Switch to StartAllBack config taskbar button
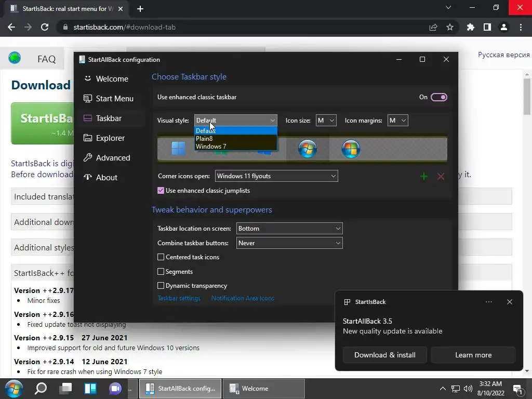Viewport: 532px width, 399px height. click(180, 389)
